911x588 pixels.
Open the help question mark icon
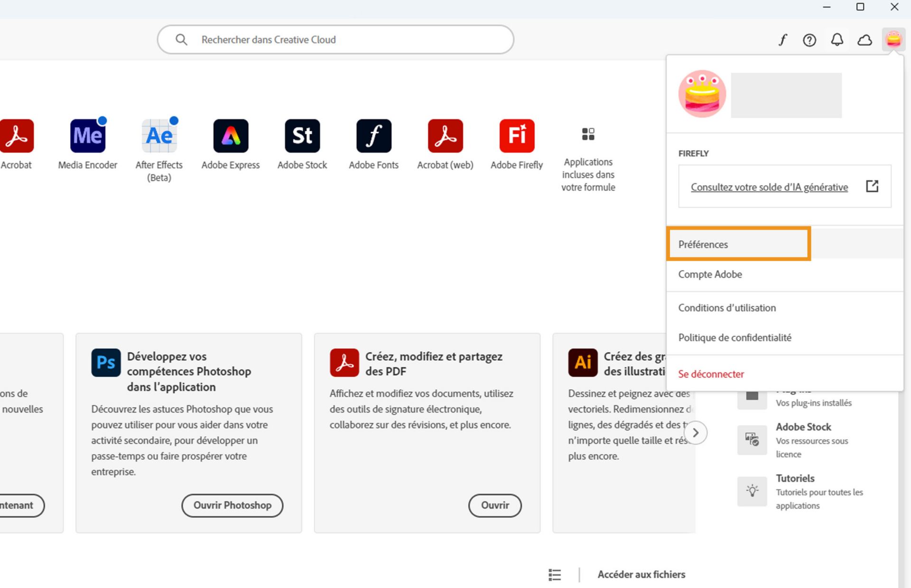809,40
